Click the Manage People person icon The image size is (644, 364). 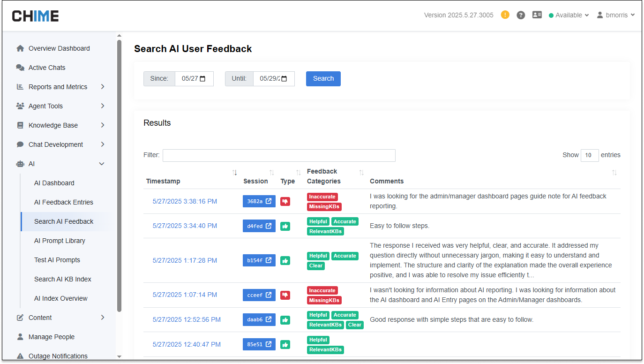coord(20,337)
